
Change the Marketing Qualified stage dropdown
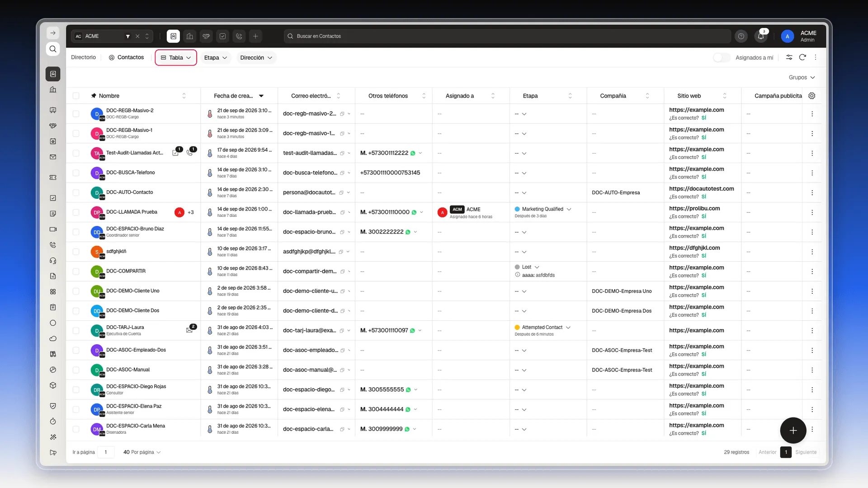543,209
